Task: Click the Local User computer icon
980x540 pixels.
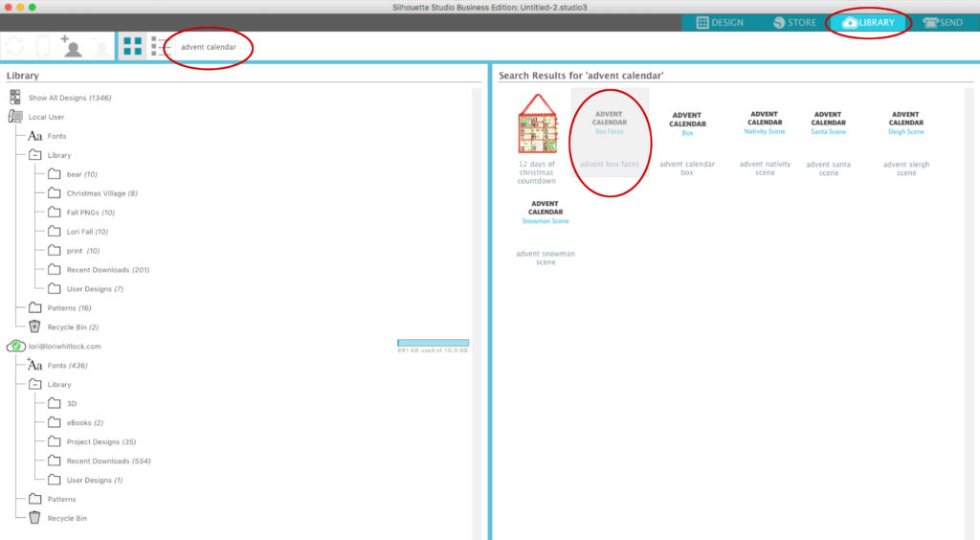Action: click(15, 117)
